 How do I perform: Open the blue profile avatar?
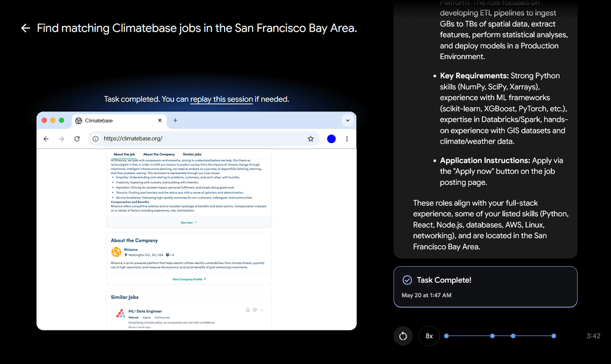(331, 138)
